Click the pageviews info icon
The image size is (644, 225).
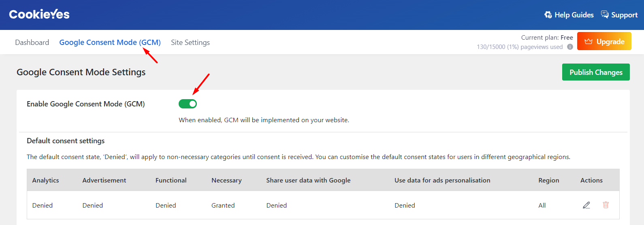570,47
